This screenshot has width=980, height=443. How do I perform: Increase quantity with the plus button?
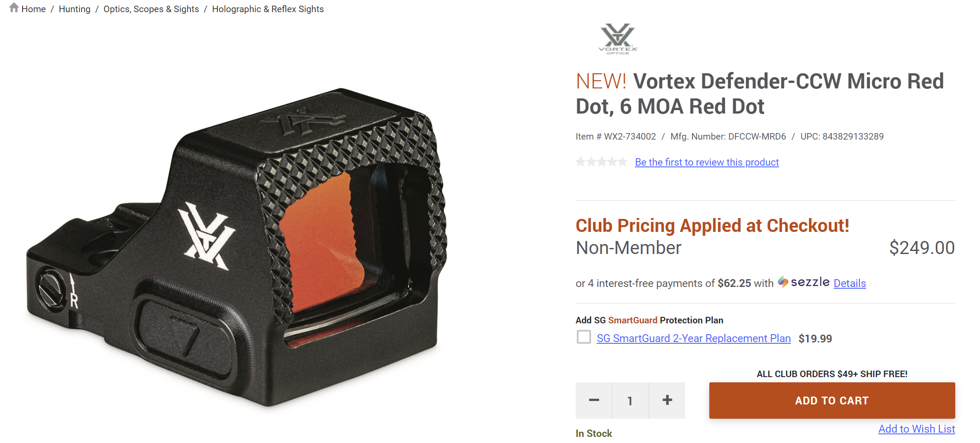click(x=667, y=401)
